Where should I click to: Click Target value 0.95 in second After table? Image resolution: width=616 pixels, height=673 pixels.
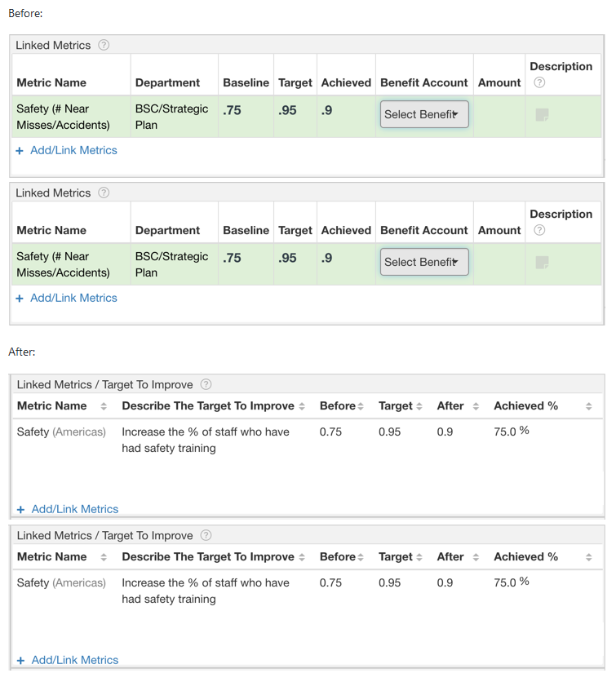tap(389, 583)
